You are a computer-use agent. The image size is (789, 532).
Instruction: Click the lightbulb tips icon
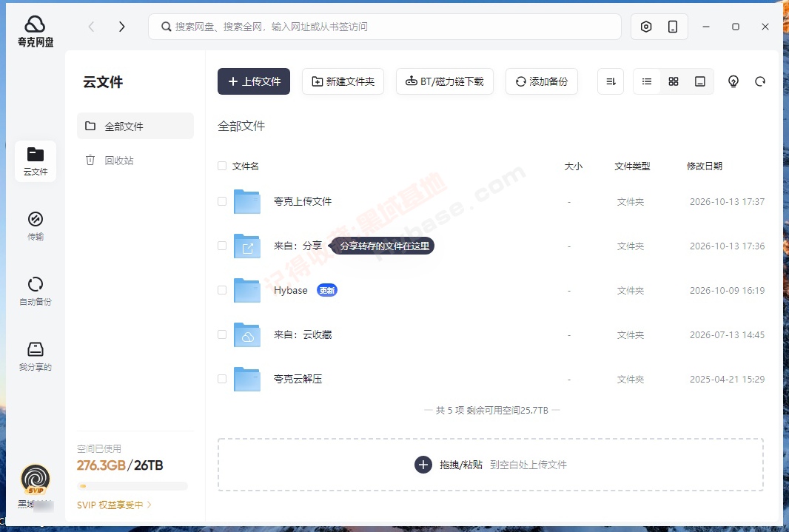[x=733, y=81]
